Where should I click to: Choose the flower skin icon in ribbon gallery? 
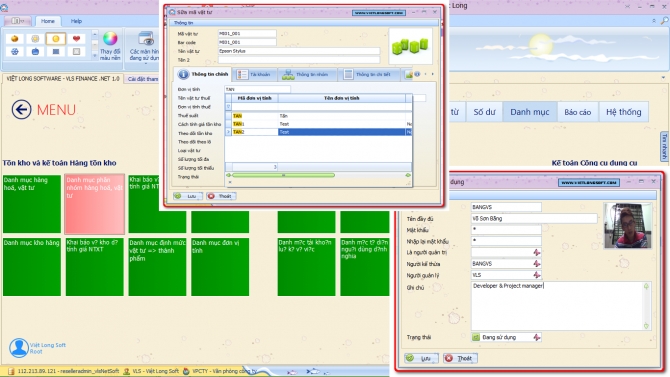(x=35, y=39)
